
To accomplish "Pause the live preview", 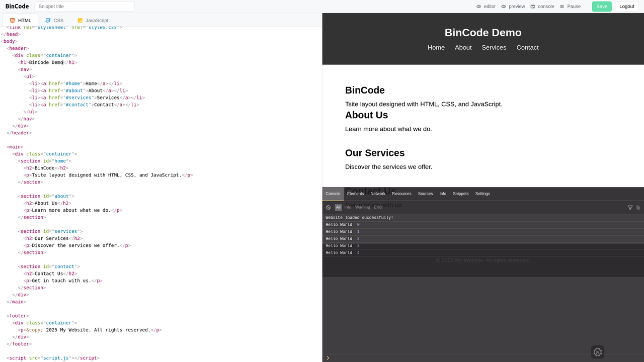I will tap(570, 7).
